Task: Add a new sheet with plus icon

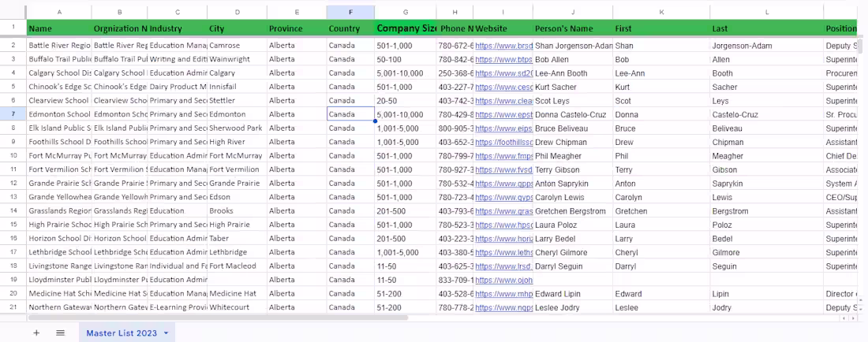Action: (36, 333)
